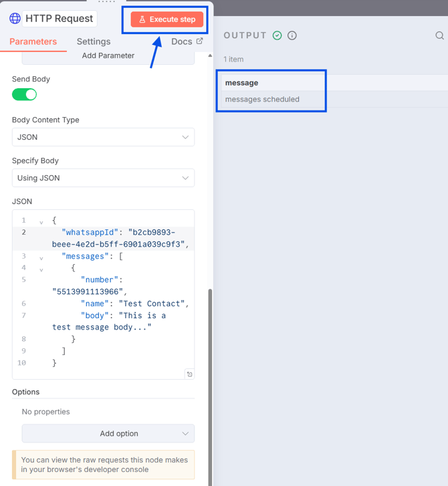Click the output info icon
The image size is (448, 486).
coord(292,35)
